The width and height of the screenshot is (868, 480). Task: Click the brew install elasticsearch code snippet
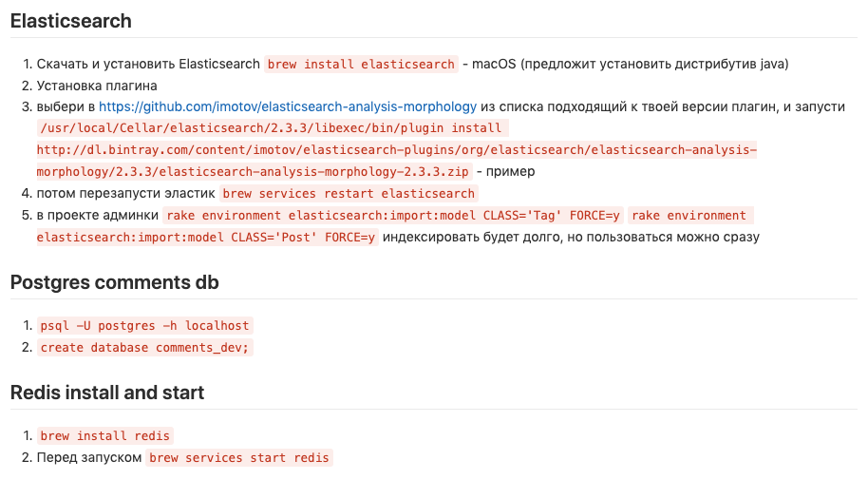tap(361, 65)
